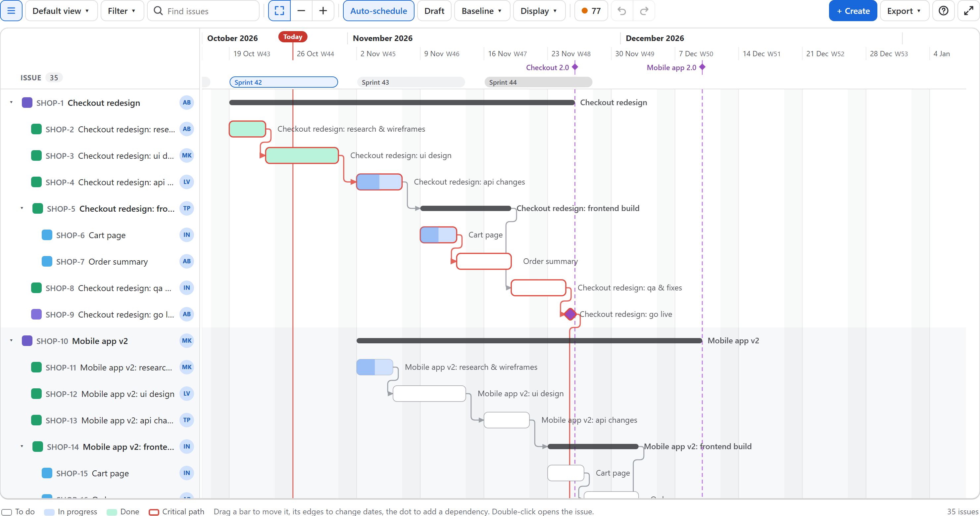This screenshot has width=980, height=516.
Task: Select the Sprint 44 bar
Action: 538,82
